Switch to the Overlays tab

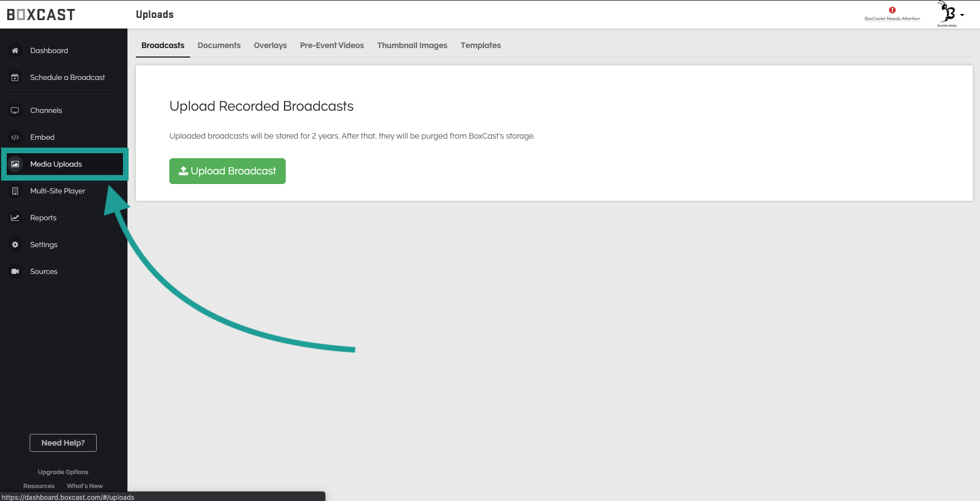270,45
